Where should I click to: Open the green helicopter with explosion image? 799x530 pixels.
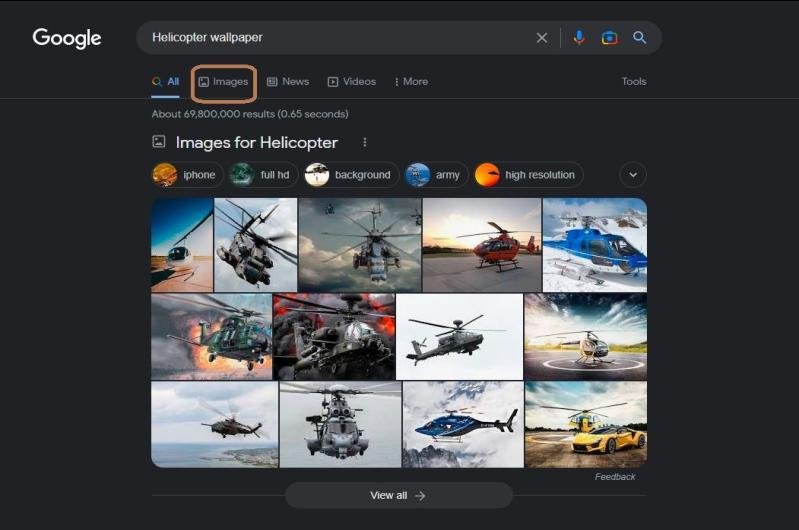(x=211, y=337)
